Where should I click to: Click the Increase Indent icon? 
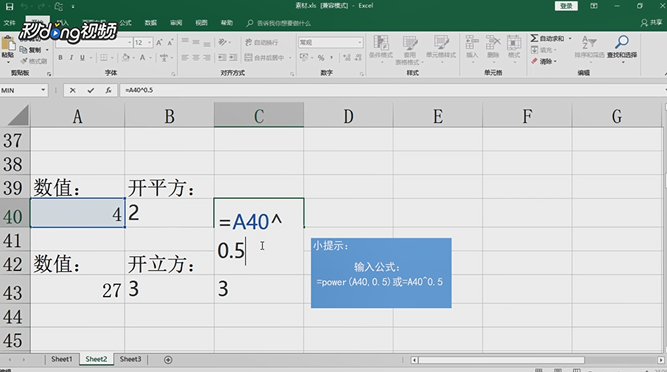[x=233, y=57]
